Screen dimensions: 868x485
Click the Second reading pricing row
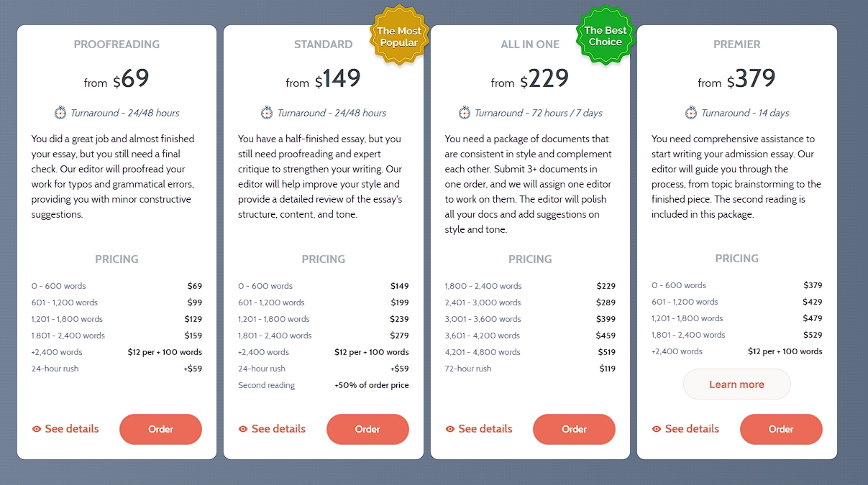tap(324, 385)
